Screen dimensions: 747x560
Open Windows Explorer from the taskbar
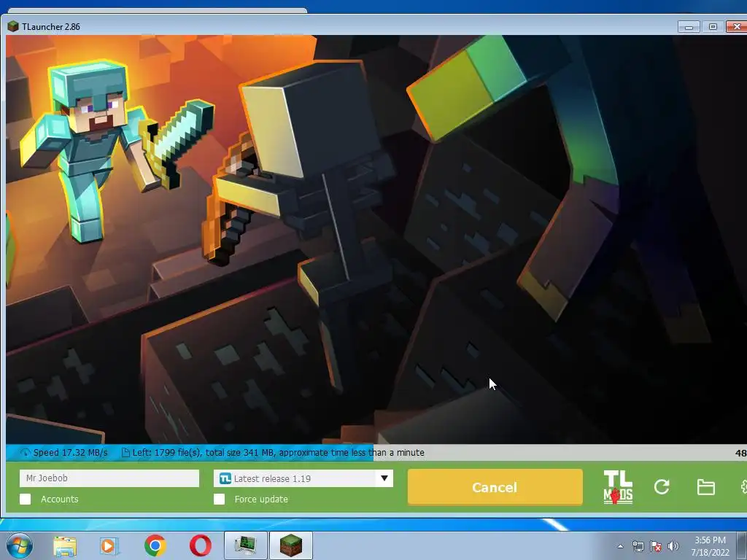pyautogui.click(x=65, y=545)
